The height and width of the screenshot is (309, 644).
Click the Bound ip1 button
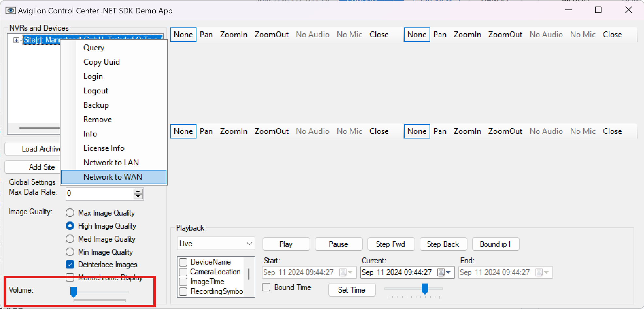(496, 244)
